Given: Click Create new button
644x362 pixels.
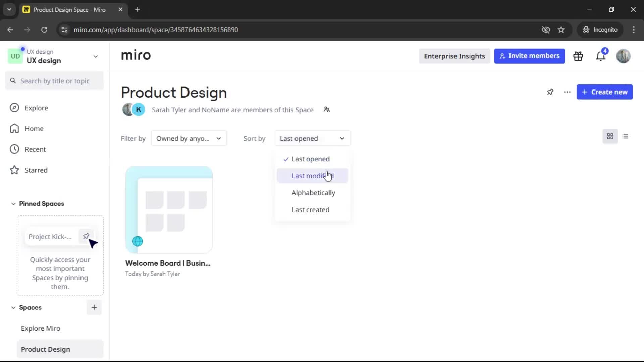Looking at the screenshot, I should [604, 92].
